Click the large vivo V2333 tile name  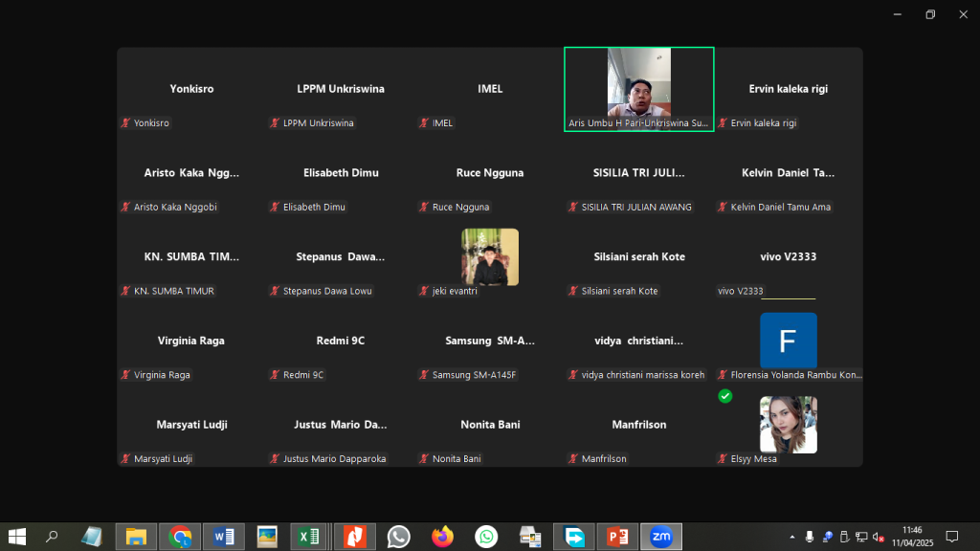tap(789, 256)
